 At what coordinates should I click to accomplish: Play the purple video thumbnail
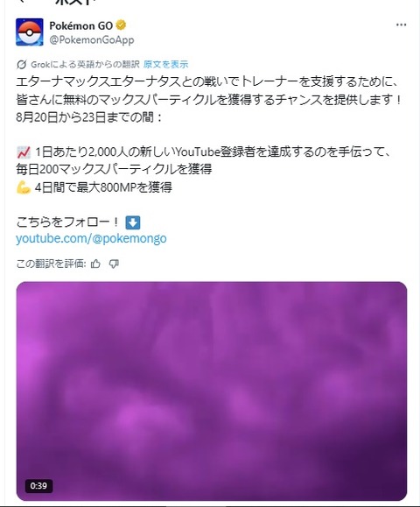pos(212,391)
